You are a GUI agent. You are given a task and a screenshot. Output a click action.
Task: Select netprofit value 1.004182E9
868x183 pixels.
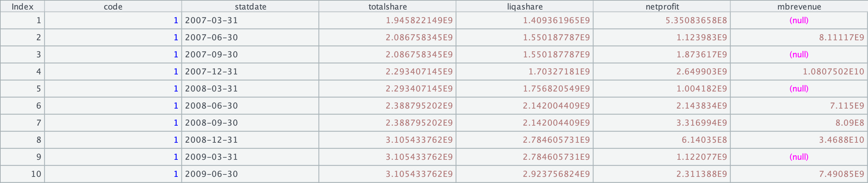click(x=662, y=89)
